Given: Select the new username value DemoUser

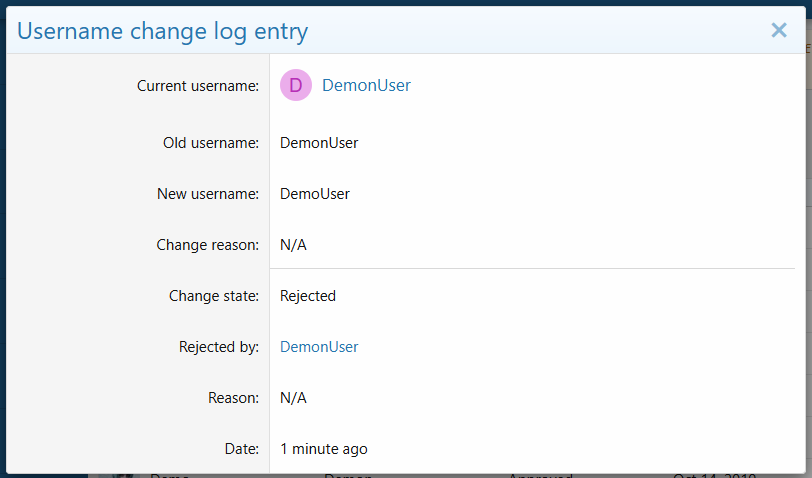Looking at the screenshot, I should point(315,194).
